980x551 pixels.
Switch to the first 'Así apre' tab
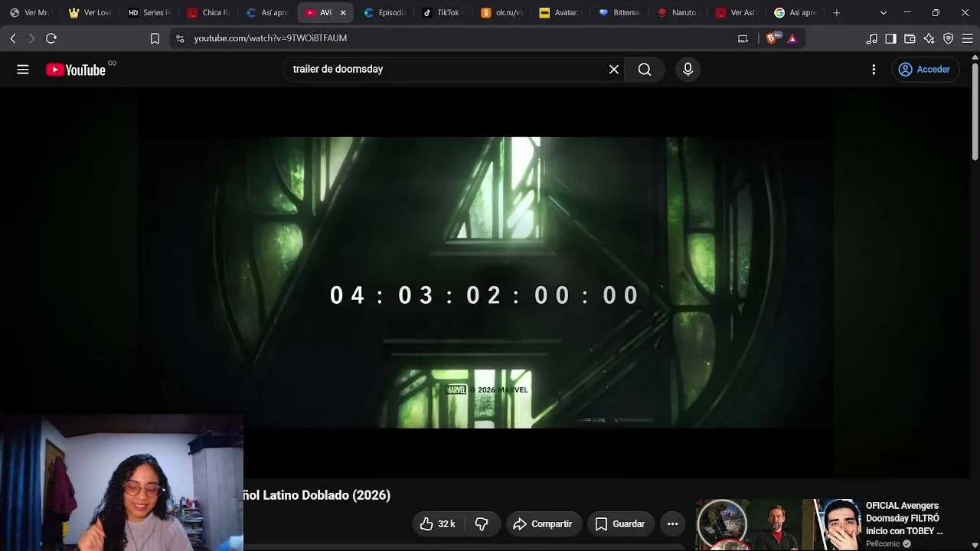(268, 13)
